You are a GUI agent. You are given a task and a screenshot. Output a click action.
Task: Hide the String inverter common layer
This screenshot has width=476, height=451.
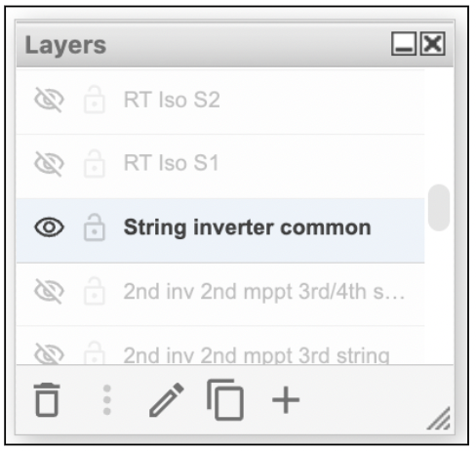click(49, 227)
